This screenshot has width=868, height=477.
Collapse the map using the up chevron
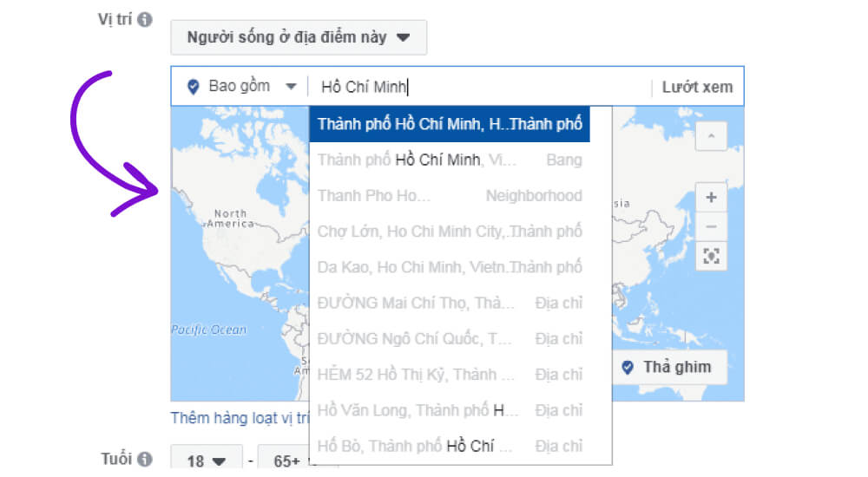tap(712, 136)
